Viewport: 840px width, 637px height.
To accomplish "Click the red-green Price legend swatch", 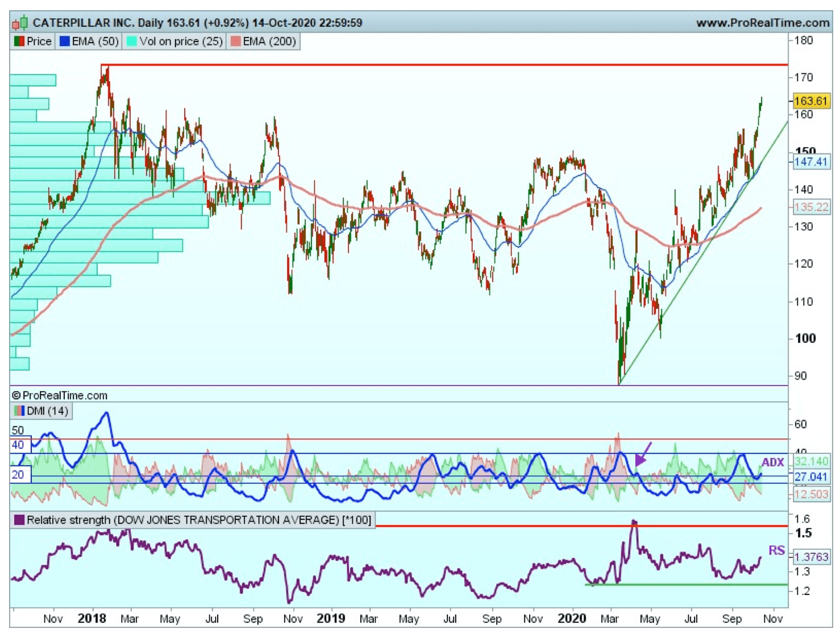I will [x=19, y=42].
